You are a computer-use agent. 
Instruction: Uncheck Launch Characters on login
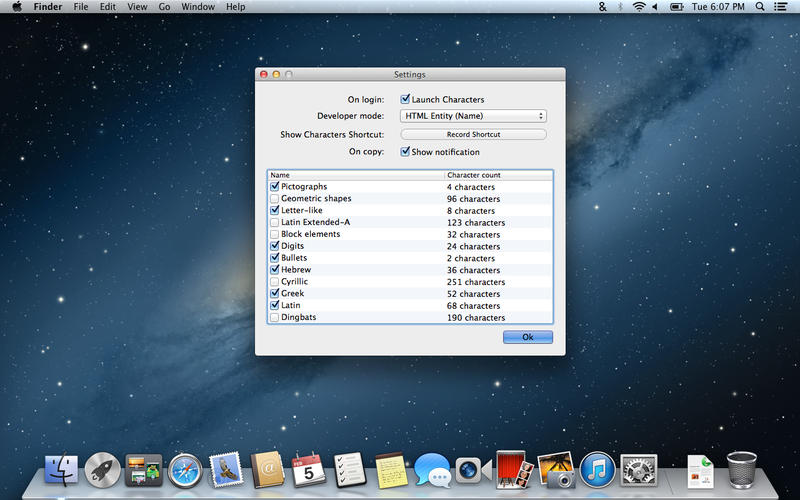pyautogui.click(x=405, y=99)
